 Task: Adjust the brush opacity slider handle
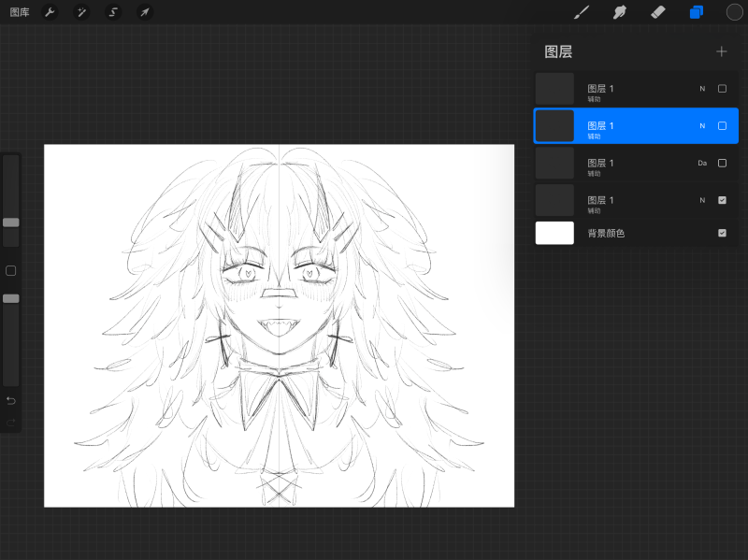[x=11, y=298]
